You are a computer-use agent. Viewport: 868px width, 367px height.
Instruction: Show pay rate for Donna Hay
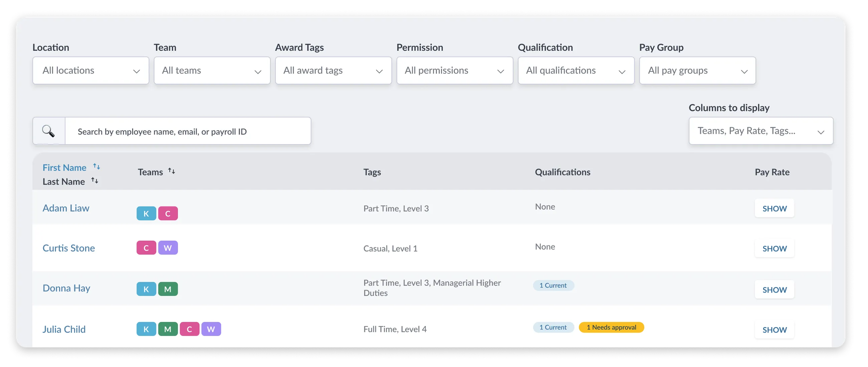[x=774, y=290]
